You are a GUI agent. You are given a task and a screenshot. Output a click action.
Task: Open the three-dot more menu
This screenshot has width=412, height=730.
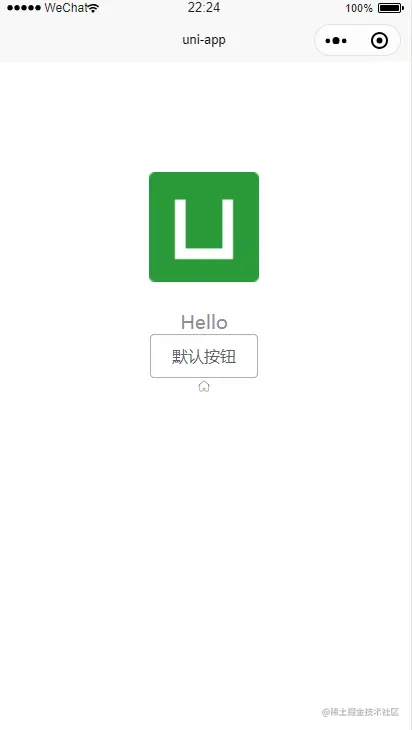click(x=336, y=41)
